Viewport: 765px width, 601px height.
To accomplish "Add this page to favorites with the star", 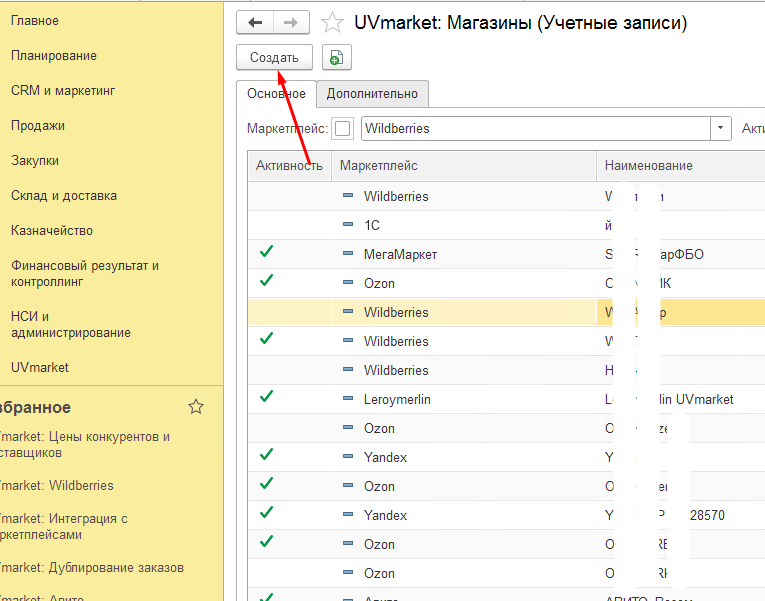I will point(332,23).
